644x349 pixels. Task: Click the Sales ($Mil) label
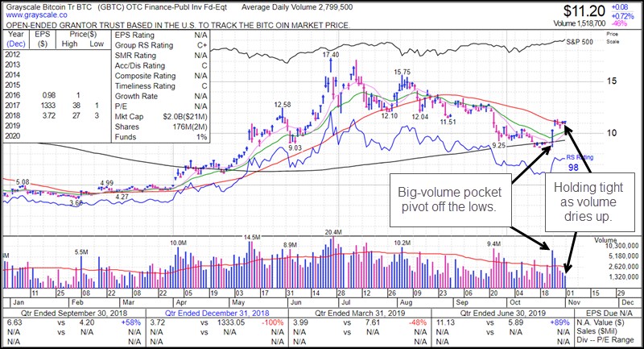pos(597,331)
